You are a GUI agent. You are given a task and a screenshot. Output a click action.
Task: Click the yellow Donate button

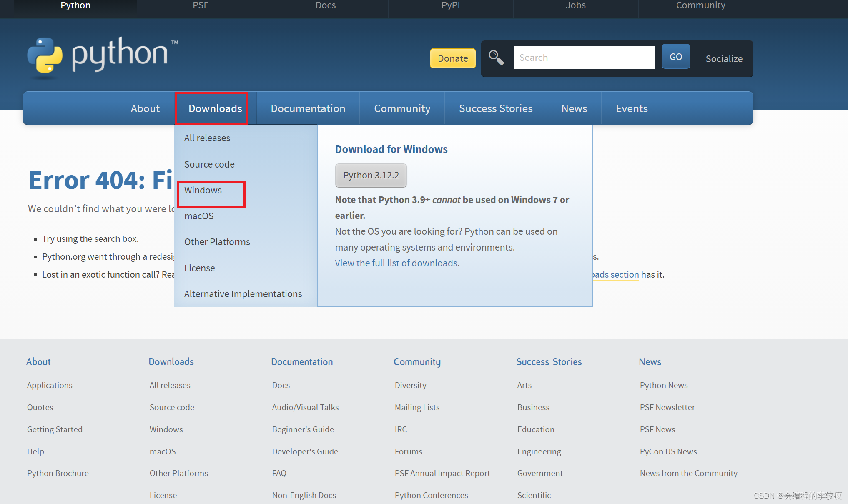pos(453,58)
